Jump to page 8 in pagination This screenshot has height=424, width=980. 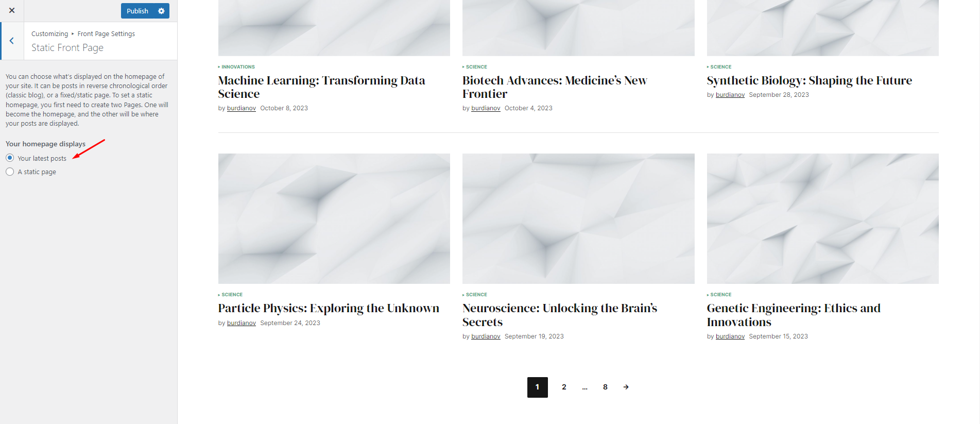[x=605, y=387]
